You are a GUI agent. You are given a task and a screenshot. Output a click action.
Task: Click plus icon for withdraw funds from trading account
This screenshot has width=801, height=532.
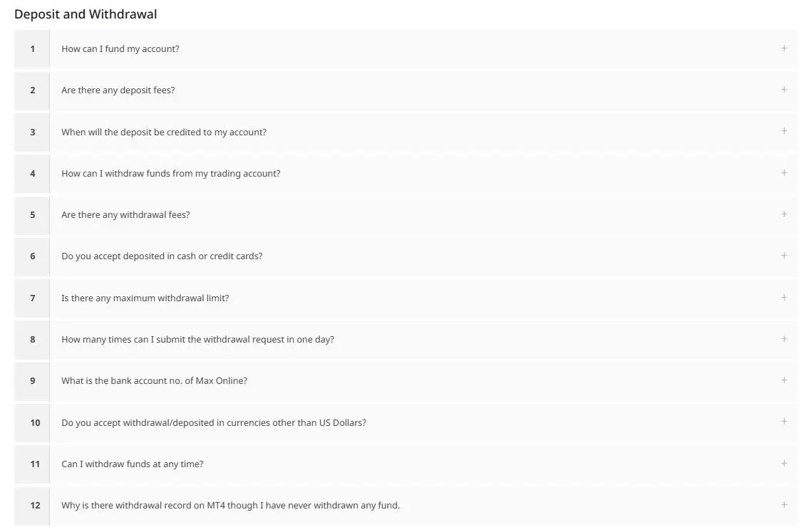tap(784, 173)
